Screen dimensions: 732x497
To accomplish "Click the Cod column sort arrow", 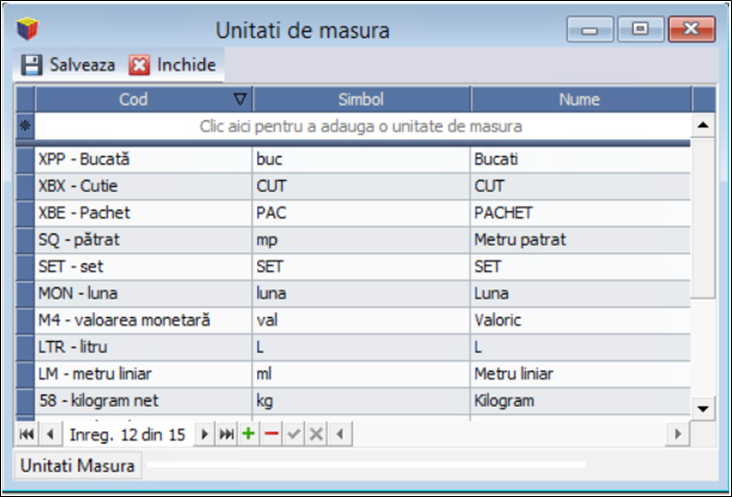I will [239, 99].
